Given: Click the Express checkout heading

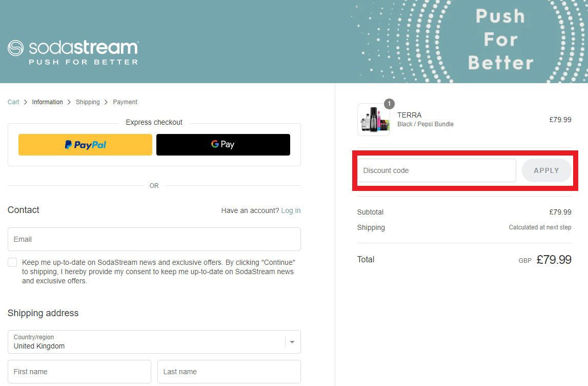Looking at the screenshot, I should 154,122.
